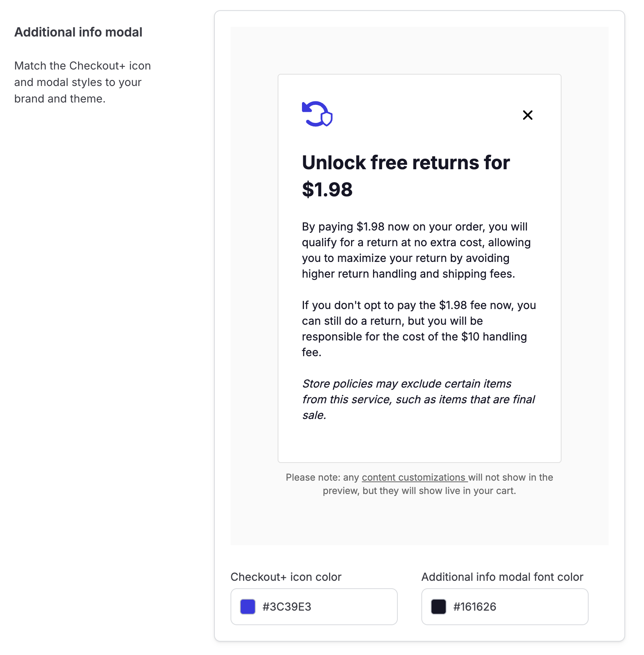Click the "higher return handling and shipping fees" line
The height and width of the screenshot is (655, 644).
coord(408,274)
